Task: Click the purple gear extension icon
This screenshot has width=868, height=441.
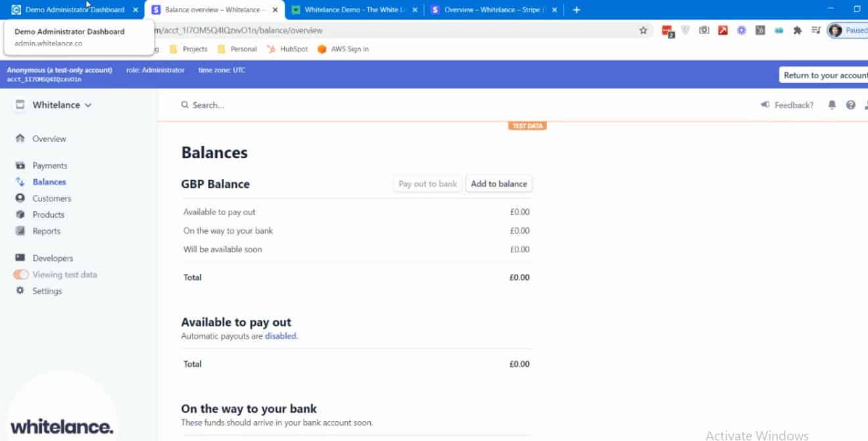Action: [x=742, y=30]
